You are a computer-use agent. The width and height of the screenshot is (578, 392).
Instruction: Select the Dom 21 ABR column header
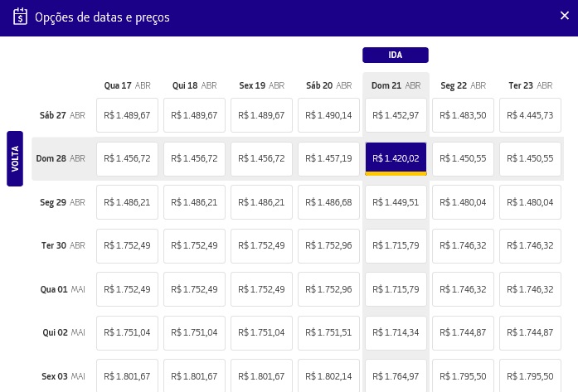click(396, 85)
